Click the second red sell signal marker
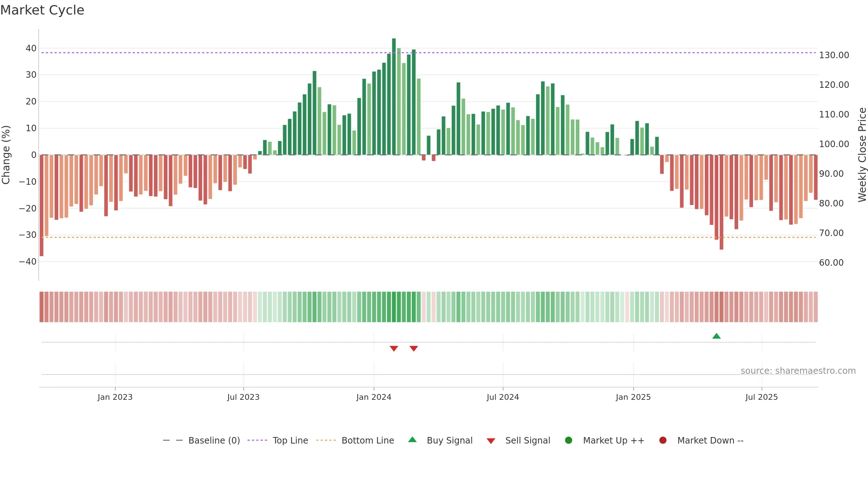Image resolution: width=868 pixels, height=488 pixels. pyautogui.click(x=414, y=348)
